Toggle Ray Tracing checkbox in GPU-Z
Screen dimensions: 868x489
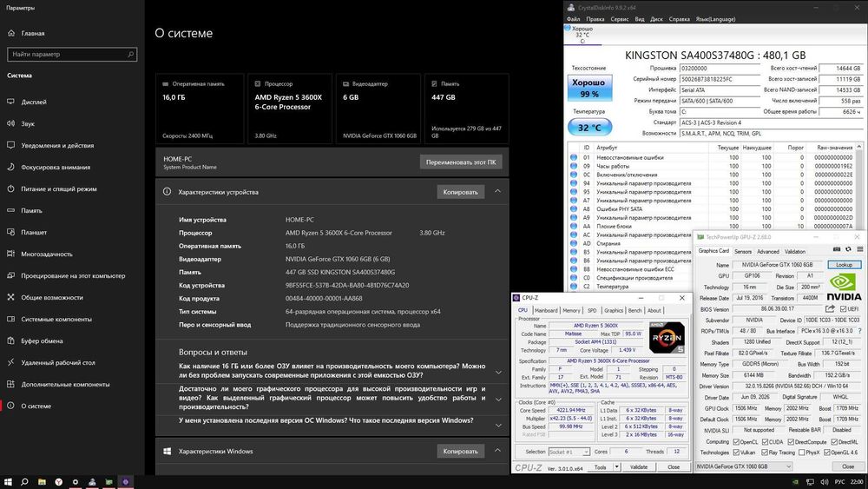click(x=765, y=453)
